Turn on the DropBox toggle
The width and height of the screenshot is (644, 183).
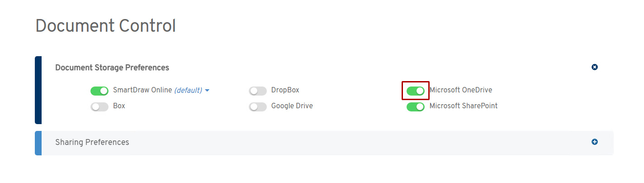[258, 91]
